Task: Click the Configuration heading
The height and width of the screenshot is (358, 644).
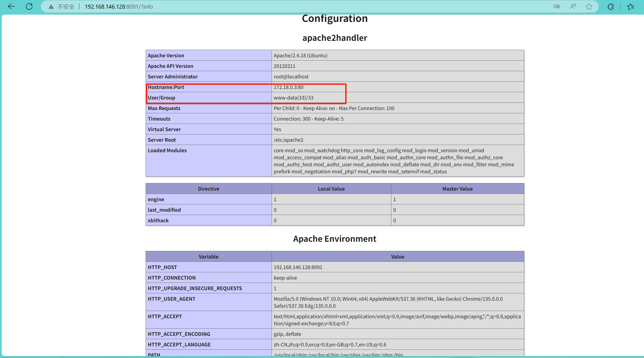Action: pyautogui.click(x=335, y=18)
